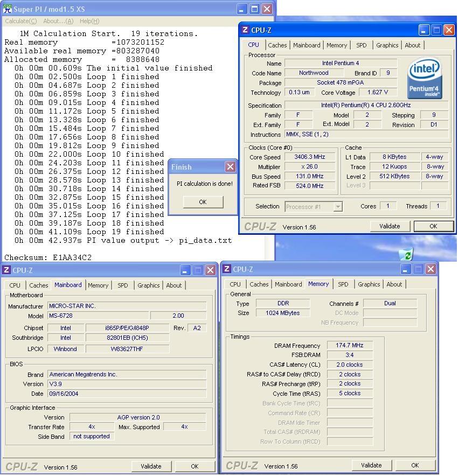Select CPU tab in Mainboard CPU-Z window

point(15,285)
